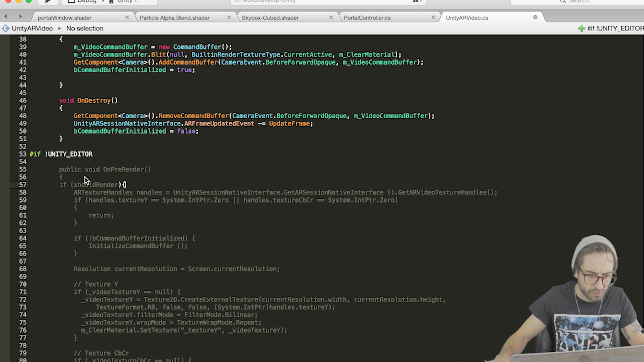This screenshot has width=644, height=362.
Task: Click 'ARTextureHandles' on line 58
Action: (x=103, y=193)
